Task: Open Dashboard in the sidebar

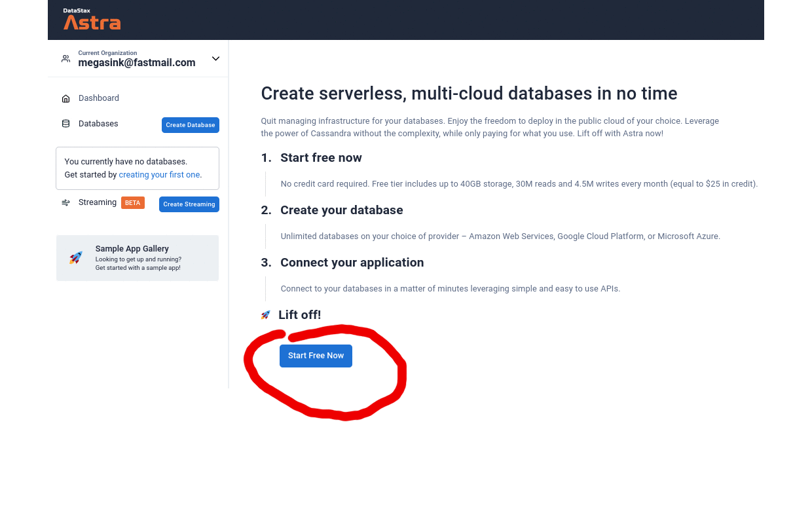Action: coord(99,98)
